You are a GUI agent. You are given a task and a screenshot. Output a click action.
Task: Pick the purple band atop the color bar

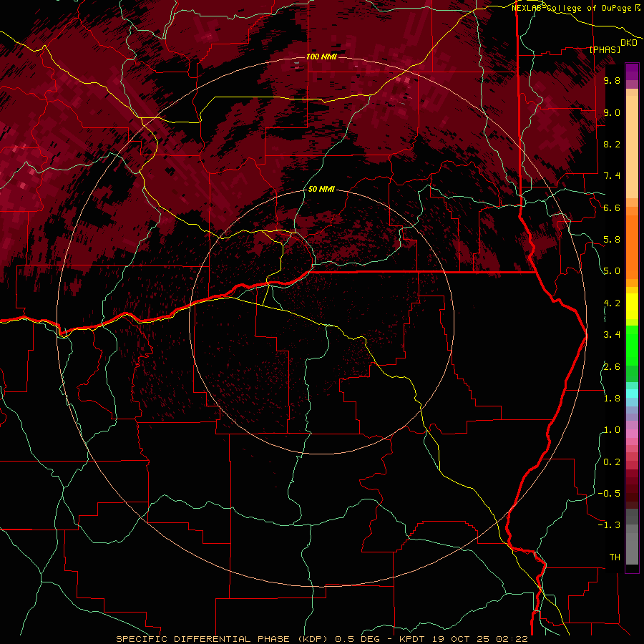[x=632, y=72]
